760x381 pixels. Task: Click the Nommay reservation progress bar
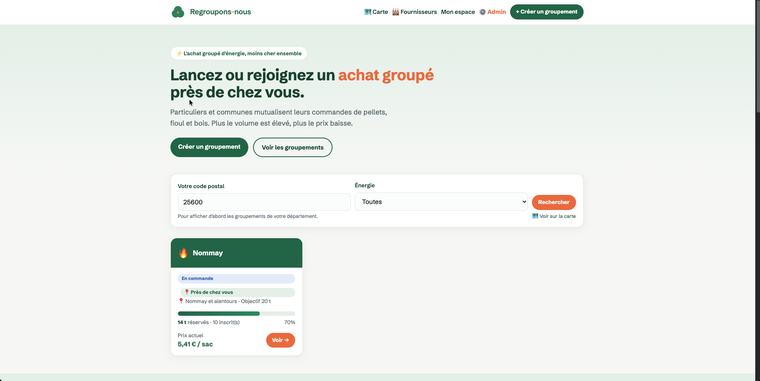coord(236,314)
